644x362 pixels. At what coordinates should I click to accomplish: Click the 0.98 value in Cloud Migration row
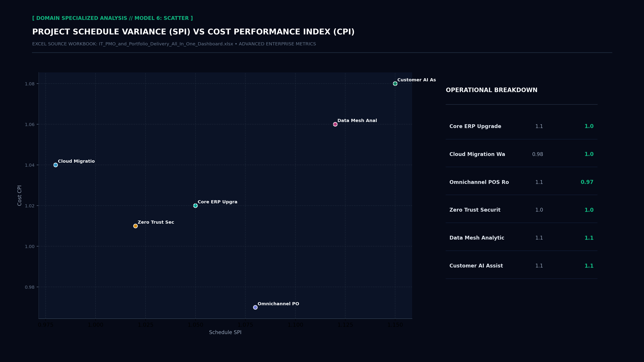point(538,154)
